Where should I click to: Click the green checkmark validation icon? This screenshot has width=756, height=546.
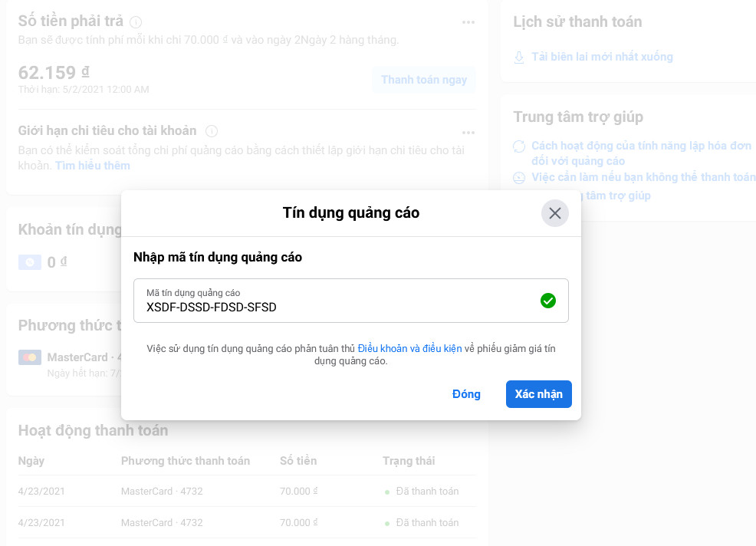tap(547, 301)
